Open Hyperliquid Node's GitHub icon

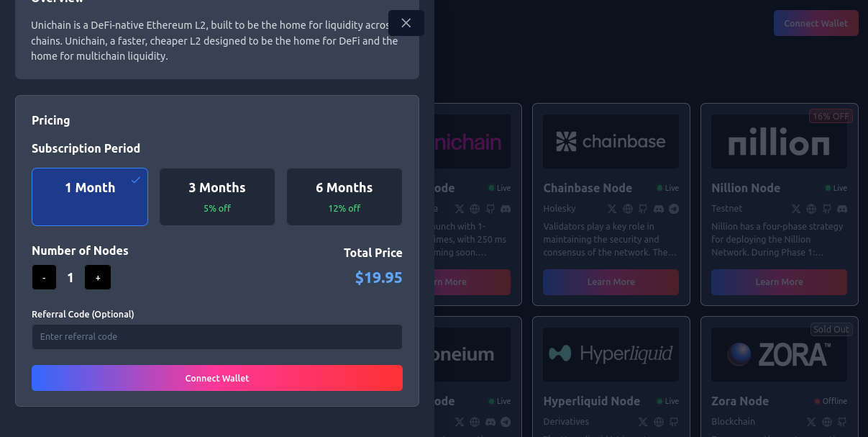click(x=674, y=422)
